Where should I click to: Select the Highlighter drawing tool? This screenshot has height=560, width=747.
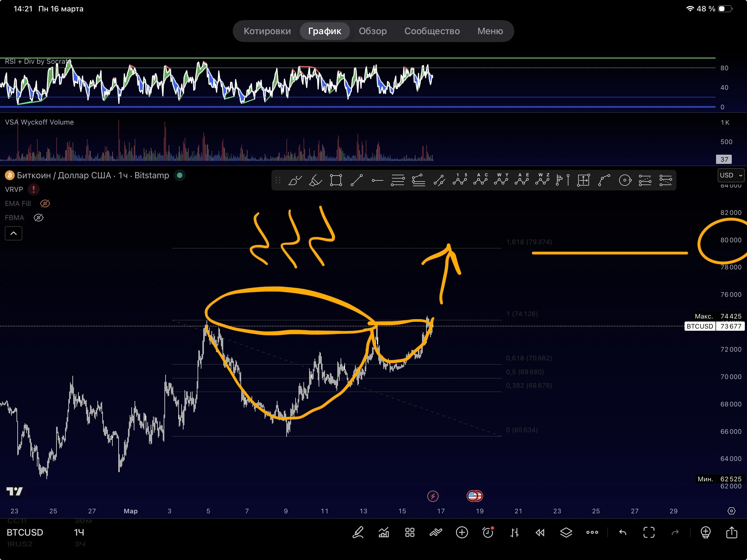coord(315,180)
